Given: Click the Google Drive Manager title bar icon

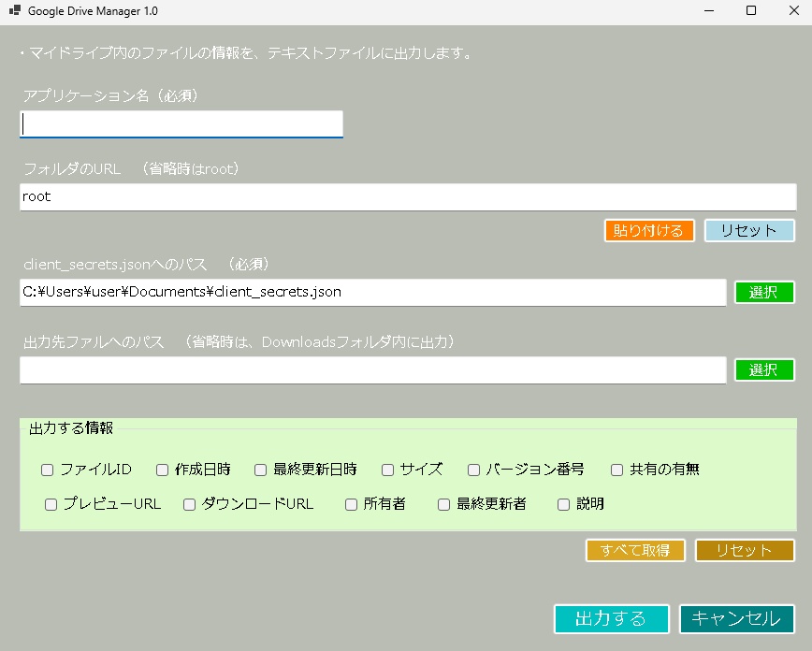Looking at the screenshot, I should 15,10.
